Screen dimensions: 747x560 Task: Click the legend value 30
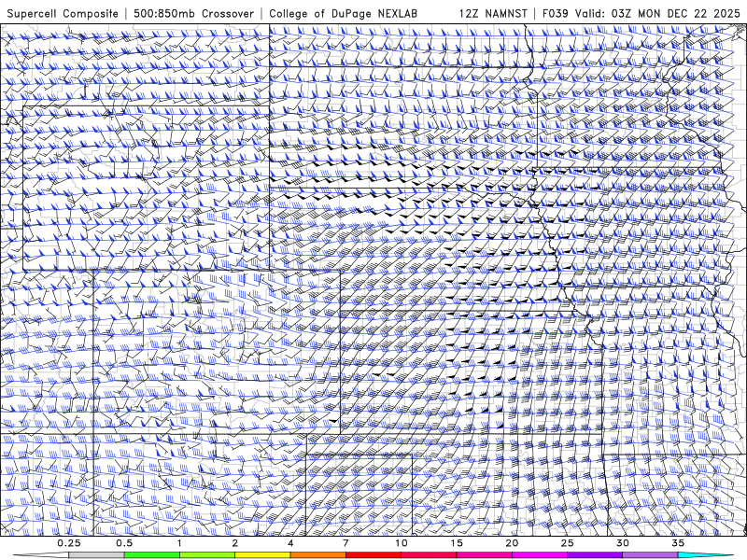[x=622, y=543]
